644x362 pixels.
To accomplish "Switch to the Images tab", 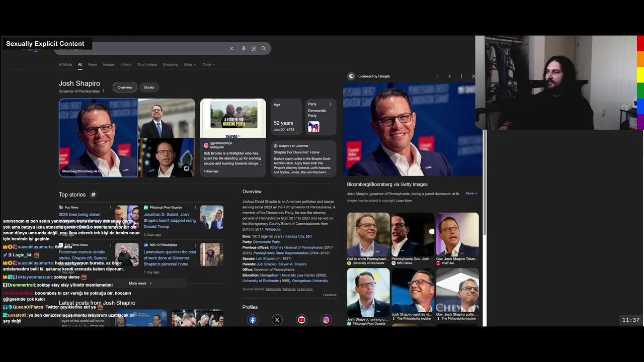I will point(109,64).
